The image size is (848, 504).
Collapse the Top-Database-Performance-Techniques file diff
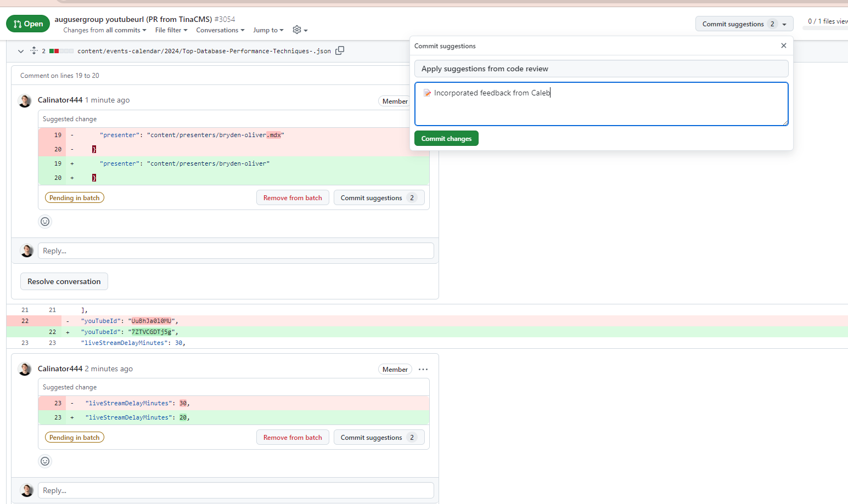tap(21, 51)
